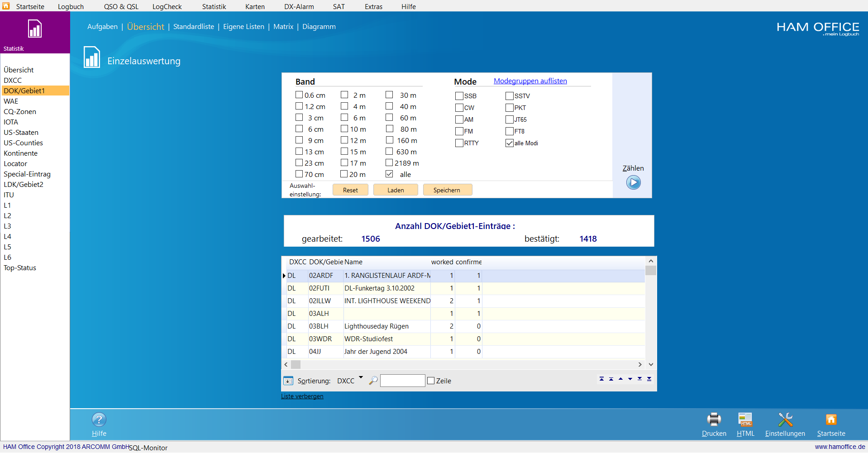The width and height of the screenshot is (868, 453).
Task: Open the Extras menu
Action: tap(373, 6)
